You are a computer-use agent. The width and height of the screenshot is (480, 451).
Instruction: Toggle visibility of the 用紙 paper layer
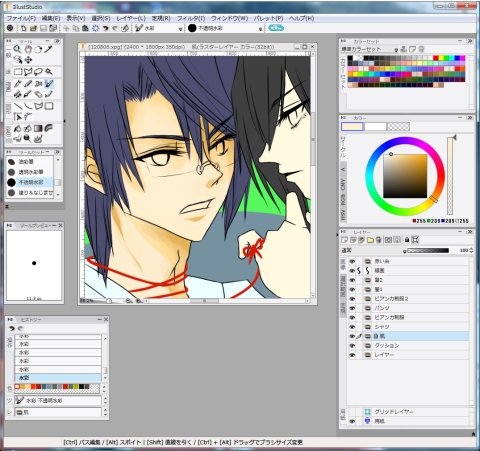[352, 421]
